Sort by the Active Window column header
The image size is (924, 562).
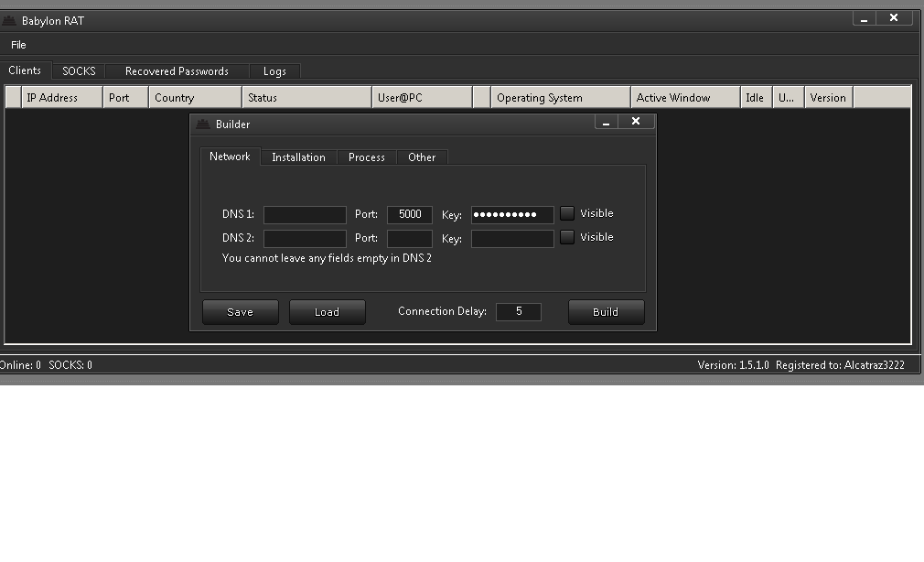pos(685,97)
